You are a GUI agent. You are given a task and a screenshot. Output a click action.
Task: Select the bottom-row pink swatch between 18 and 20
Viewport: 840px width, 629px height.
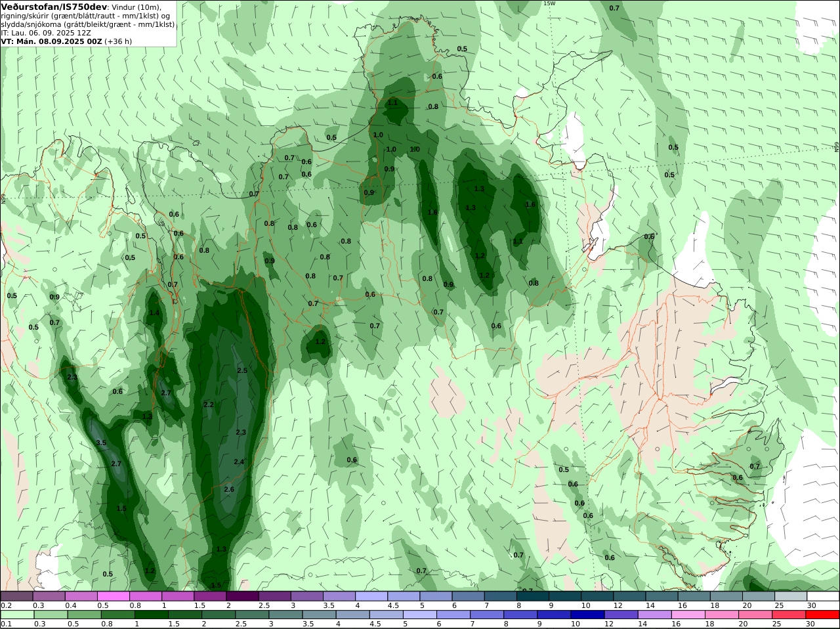tap(721, 615)
